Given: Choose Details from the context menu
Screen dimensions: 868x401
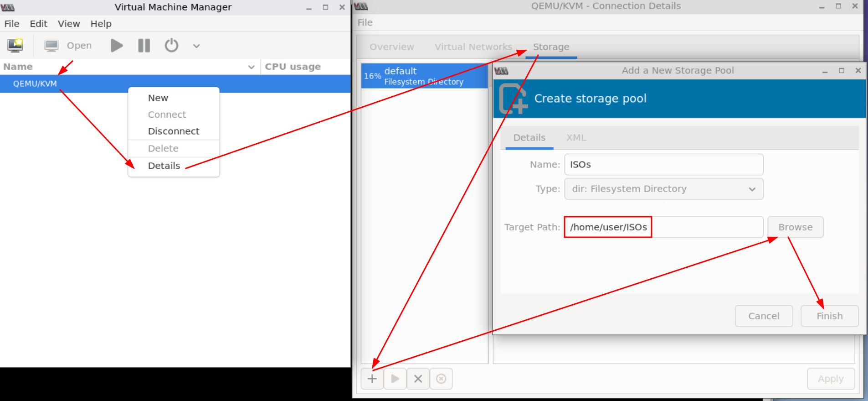Looking at the screenshot, I should tap(164, 166).
